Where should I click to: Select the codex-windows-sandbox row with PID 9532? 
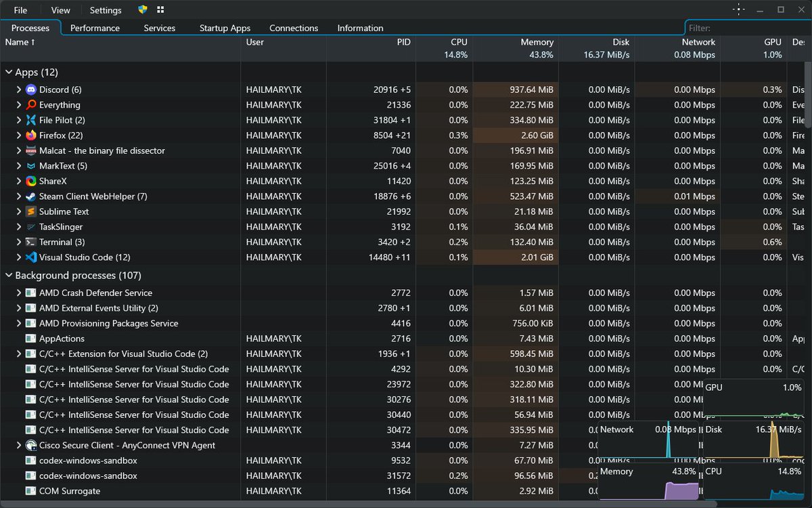(403, 461)
